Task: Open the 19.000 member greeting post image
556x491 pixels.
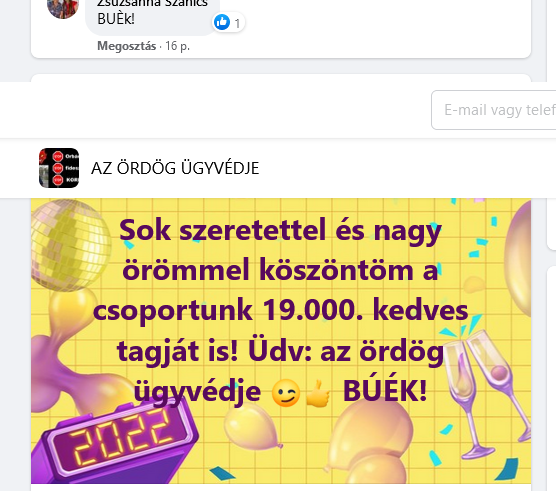Action: tap(281, 341)
